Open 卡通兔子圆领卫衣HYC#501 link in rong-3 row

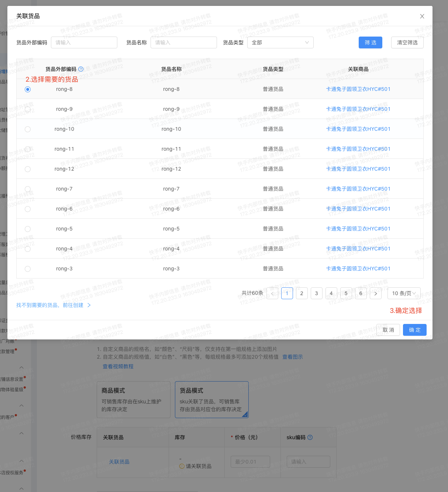click(358, 269)
